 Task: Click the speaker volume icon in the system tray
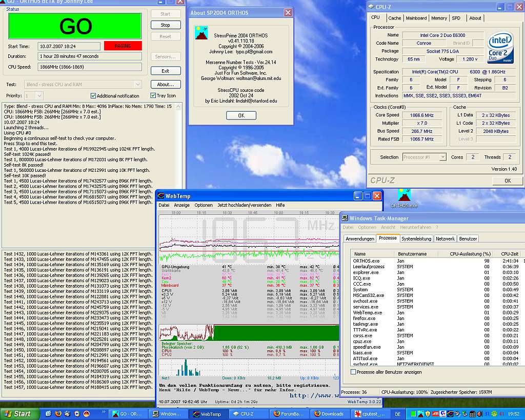click(x=480, y=414)
